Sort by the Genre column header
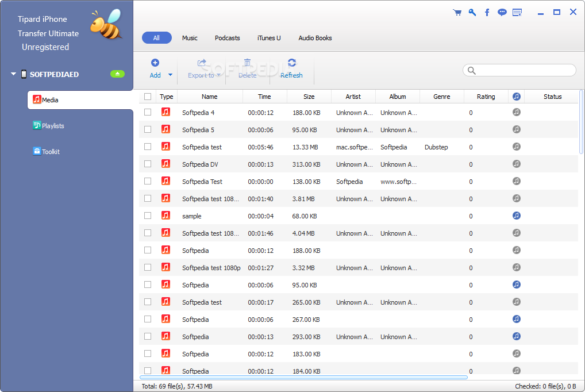Image resolution: width=585 pixels, height=392 pixels. 442,97
